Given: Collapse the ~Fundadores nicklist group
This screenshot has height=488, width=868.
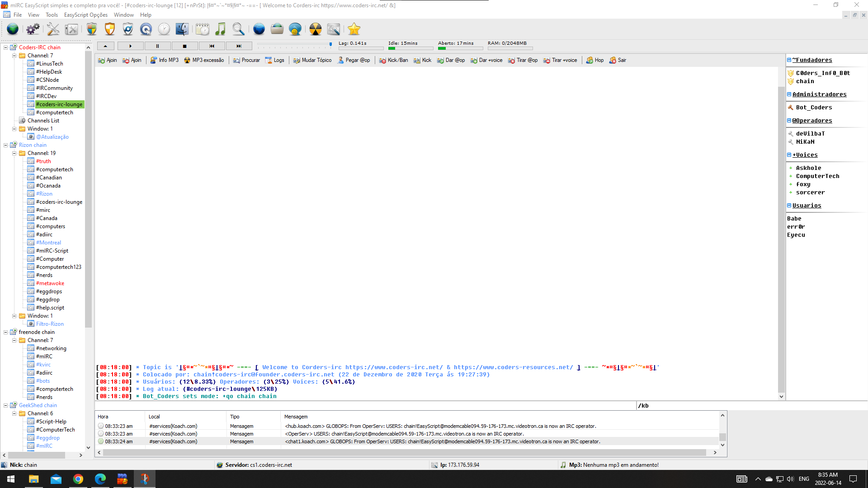Looking at the screenshot, I should [x=789, y=60].
